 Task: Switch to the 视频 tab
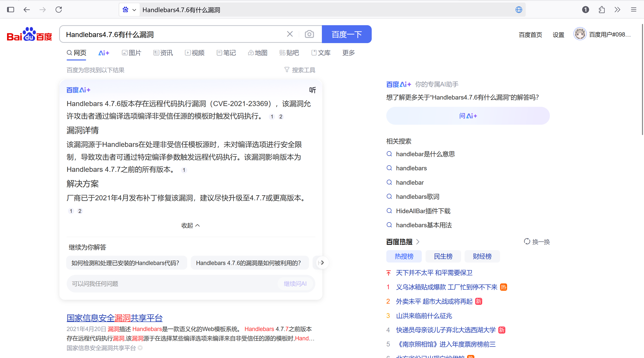click(x=195, y=53)
